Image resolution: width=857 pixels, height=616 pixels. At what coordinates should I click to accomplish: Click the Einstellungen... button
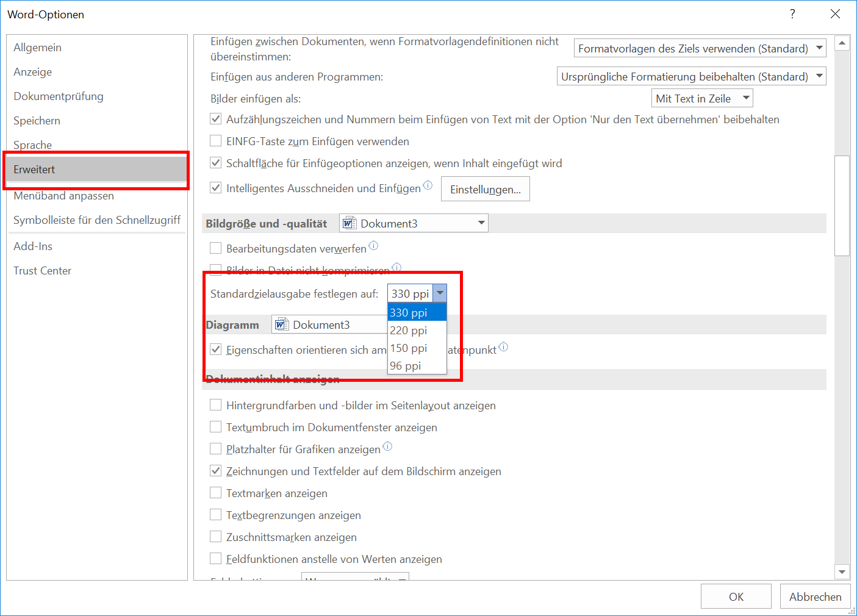click(x=486, y=189)
